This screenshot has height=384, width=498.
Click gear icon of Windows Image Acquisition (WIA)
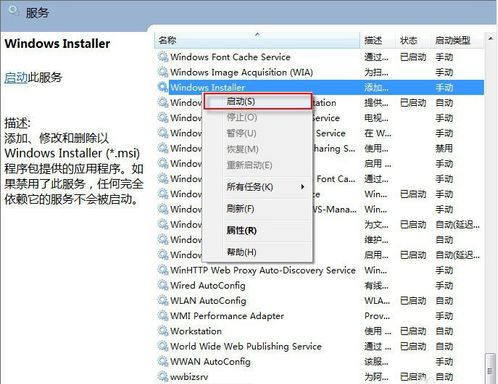click(x=163, y=72)
